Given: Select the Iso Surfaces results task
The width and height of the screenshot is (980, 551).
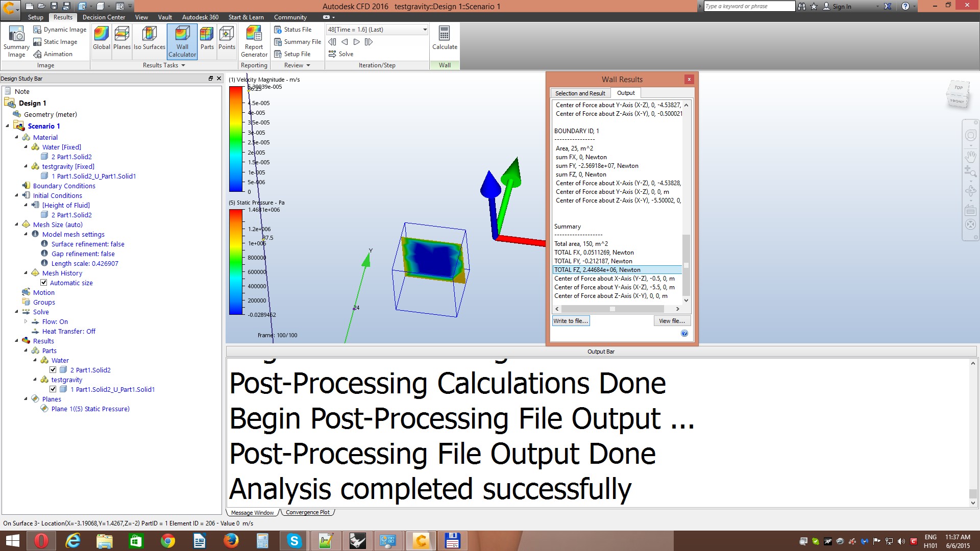Looking at the screenshot, I should [x=150, y=38].
